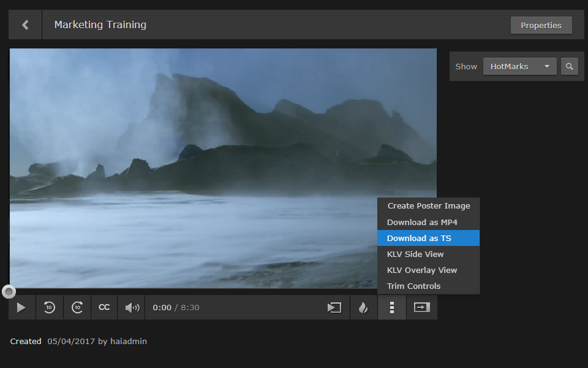588x368 pixels.
Task: Open the three-dot more options menu
Action: point(391,307)
